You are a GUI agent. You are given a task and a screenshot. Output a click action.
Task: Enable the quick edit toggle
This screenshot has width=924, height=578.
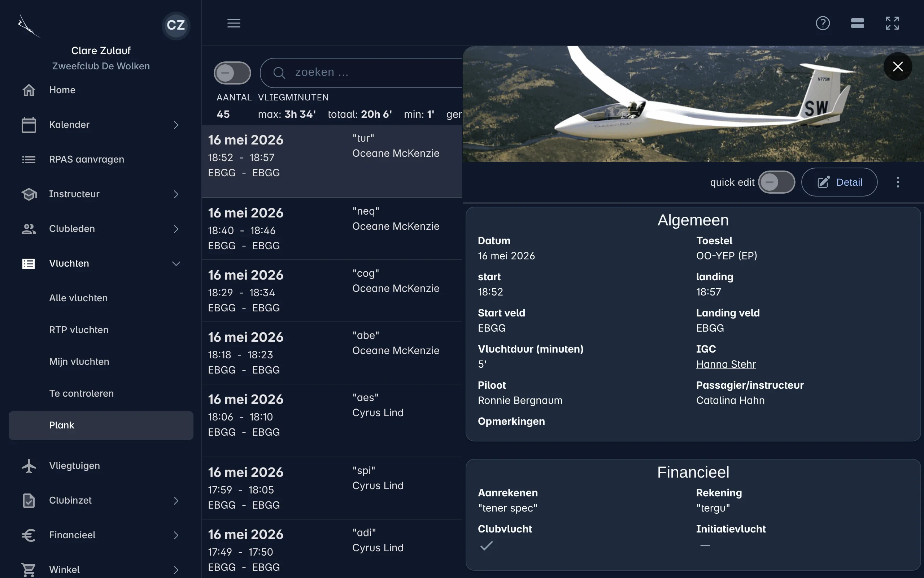tap(777, 182)
